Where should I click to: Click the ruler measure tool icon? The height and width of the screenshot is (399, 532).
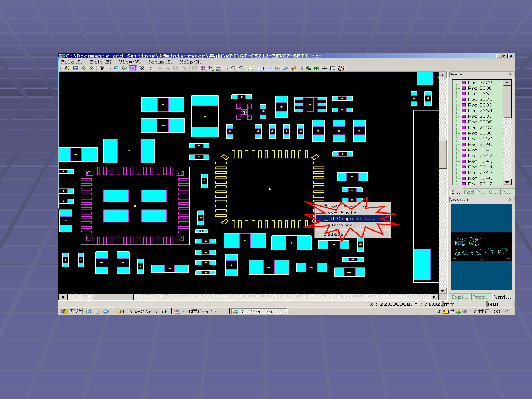click(x=294, y=68)
